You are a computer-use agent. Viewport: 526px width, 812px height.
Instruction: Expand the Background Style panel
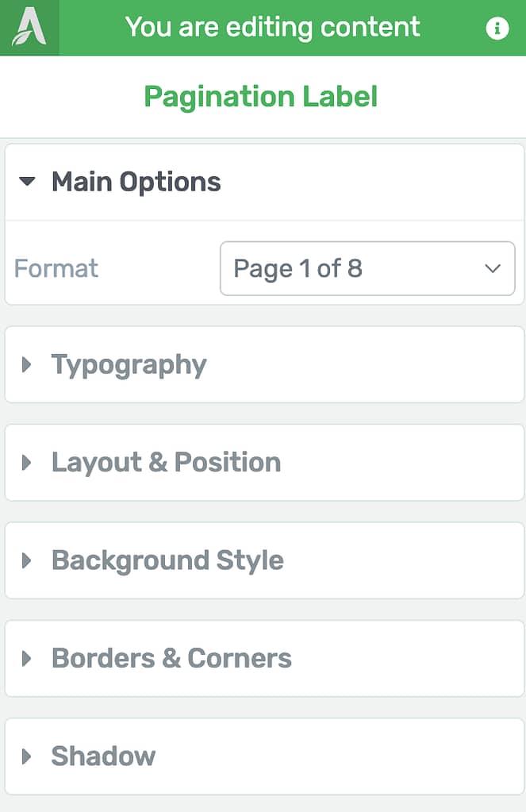[264, 560]
